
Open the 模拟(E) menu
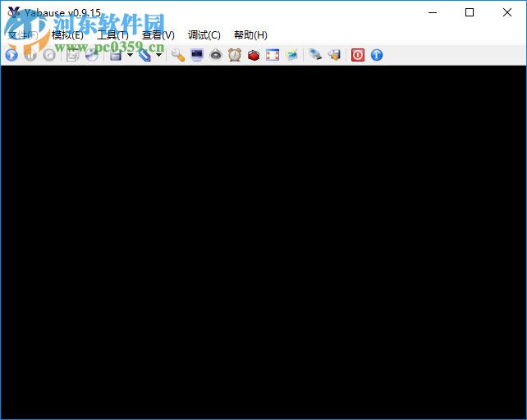pyautogui.click(x=67, y=35)
